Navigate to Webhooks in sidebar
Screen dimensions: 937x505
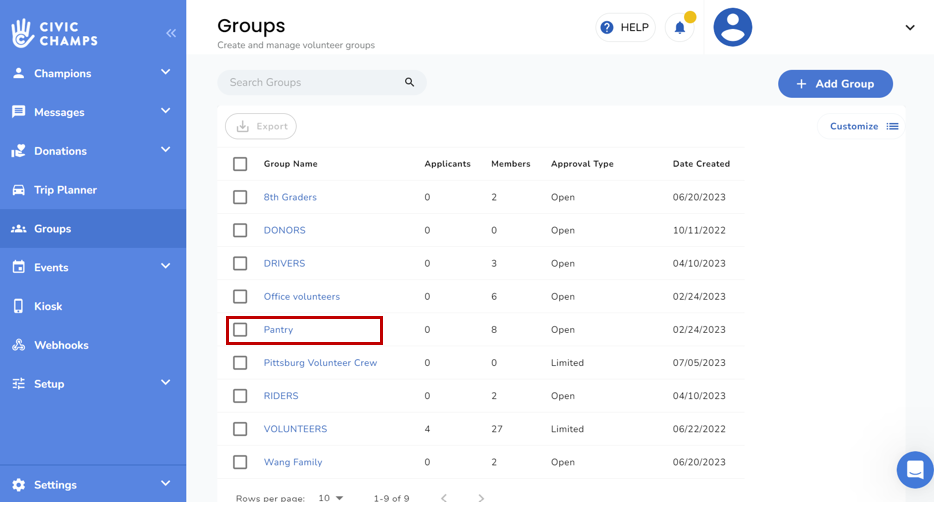point(61,345)
